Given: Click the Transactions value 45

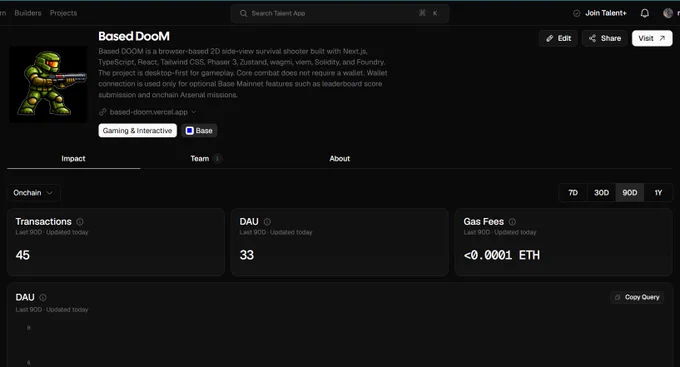Looking at the screenshot, I should [23, 255].
